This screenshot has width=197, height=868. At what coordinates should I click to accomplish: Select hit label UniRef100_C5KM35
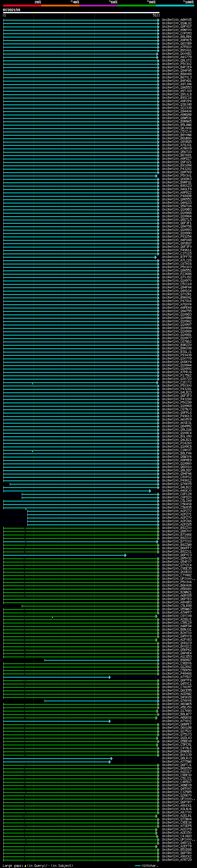click(177, 507)
